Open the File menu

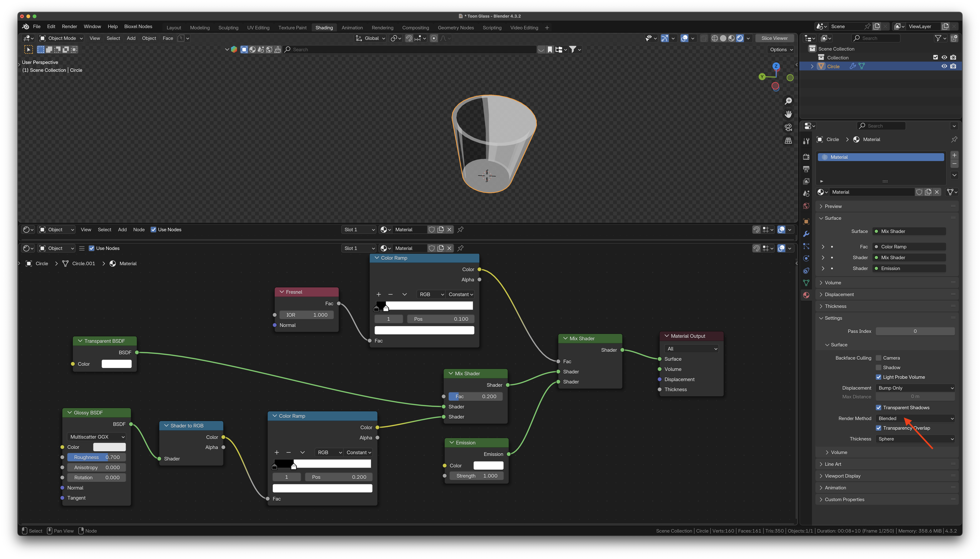(x=37, y=27)
